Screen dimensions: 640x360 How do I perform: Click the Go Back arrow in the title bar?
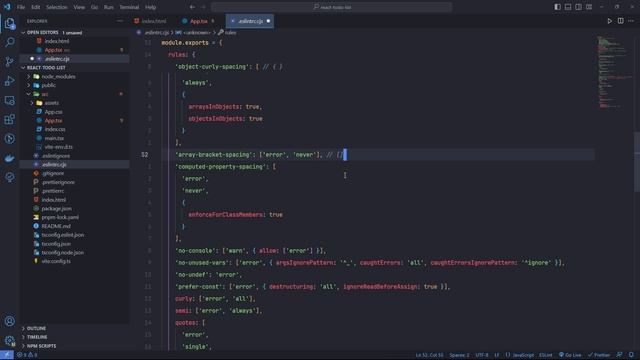(192, 7)
